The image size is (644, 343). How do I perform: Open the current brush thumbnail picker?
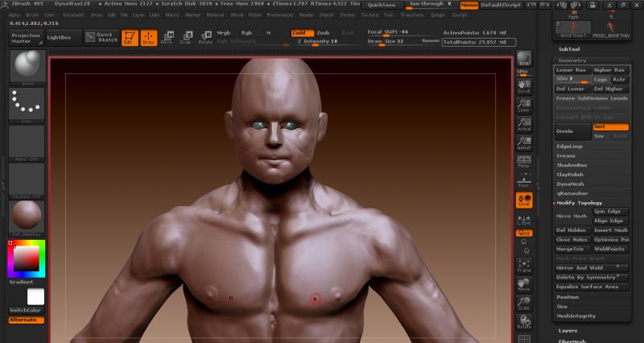27,68
